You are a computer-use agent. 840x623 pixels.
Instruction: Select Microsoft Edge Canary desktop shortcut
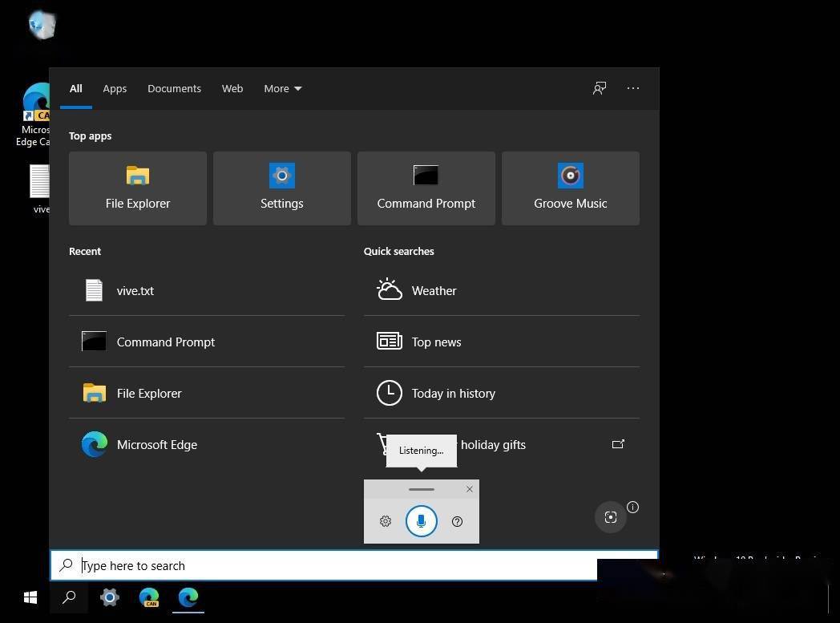[34, 115]
